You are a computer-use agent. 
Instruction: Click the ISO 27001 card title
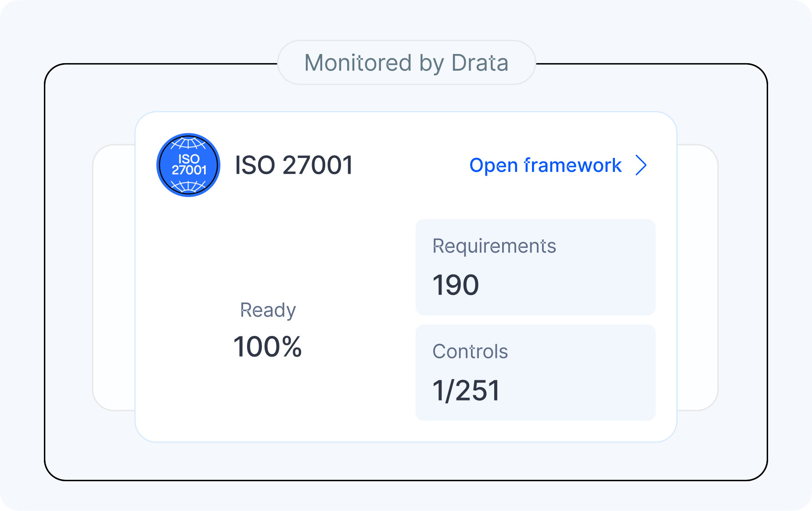(294, 165)
